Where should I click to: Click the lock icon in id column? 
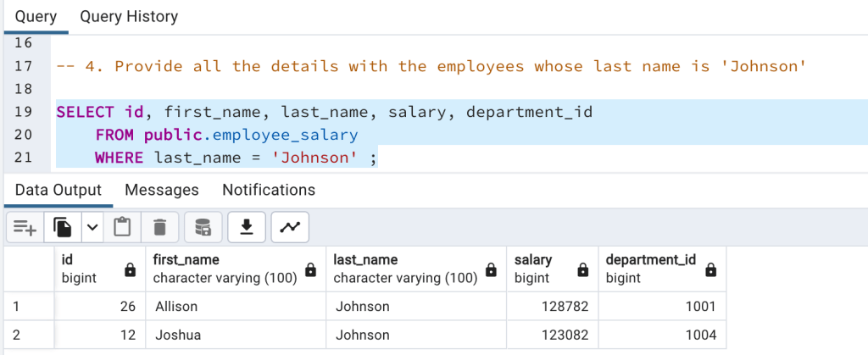click(130, 269)
